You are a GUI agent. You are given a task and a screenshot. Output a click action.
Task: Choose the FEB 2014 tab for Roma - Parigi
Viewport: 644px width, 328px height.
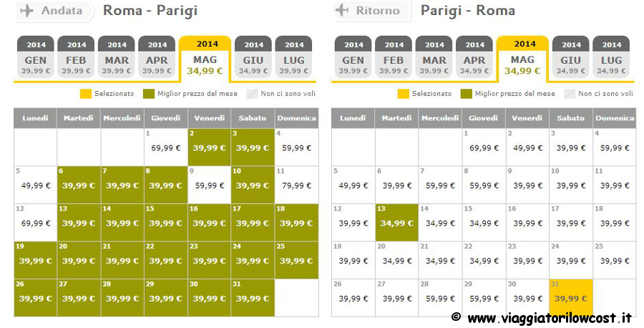coord(76,57)
